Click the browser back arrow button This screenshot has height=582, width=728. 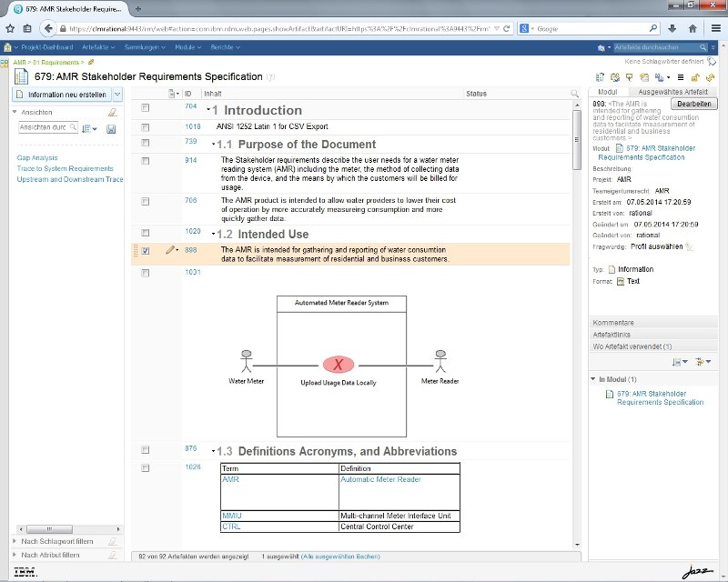tap(48, 29)
